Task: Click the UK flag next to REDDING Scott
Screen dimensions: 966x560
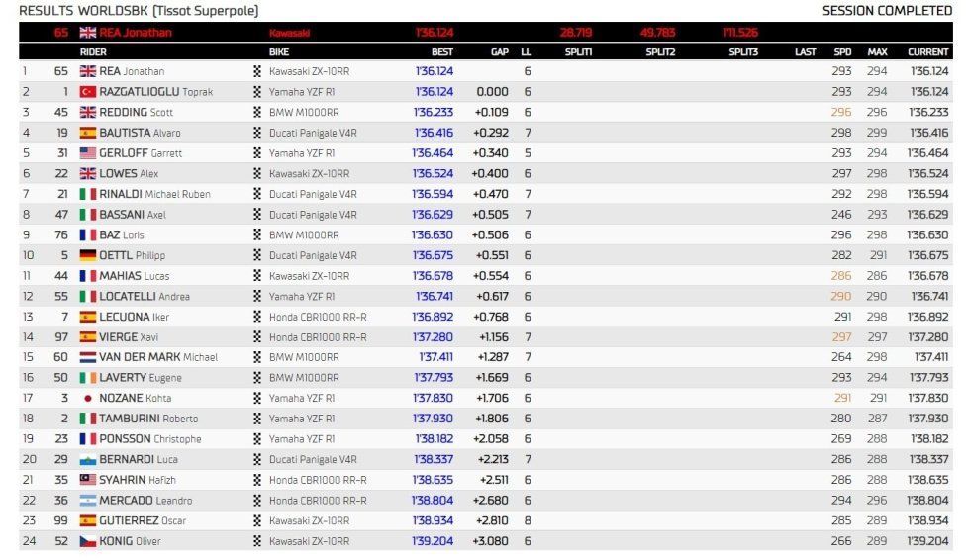Action: (87, 112)
